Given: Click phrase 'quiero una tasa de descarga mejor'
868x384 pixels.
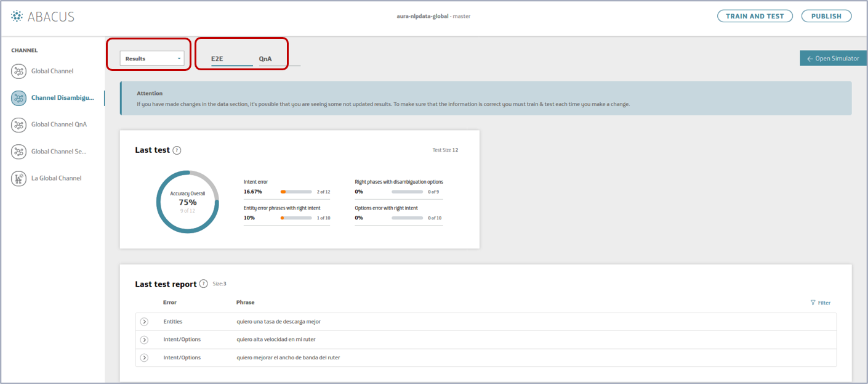Looking at the screenshot, I should coord(278,322).
